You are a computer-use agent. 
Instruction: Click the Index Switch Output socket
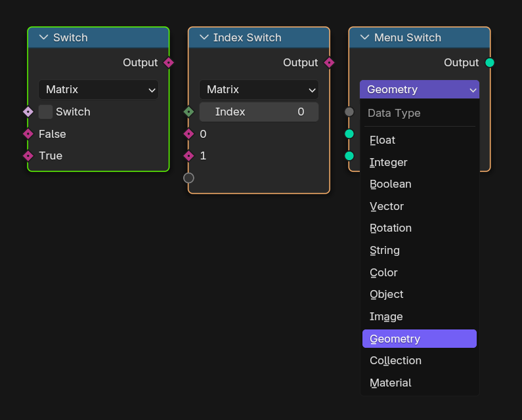(329, 62)
